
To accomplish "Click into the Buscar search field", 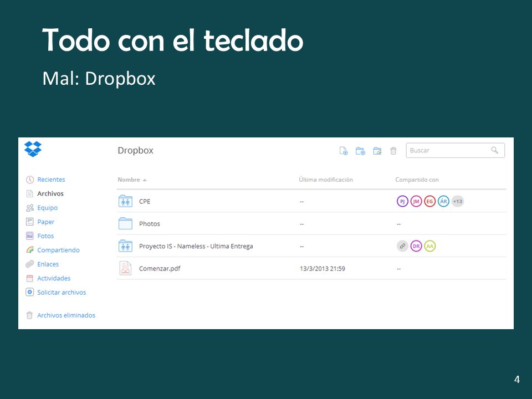I will (x=455, y=150).
